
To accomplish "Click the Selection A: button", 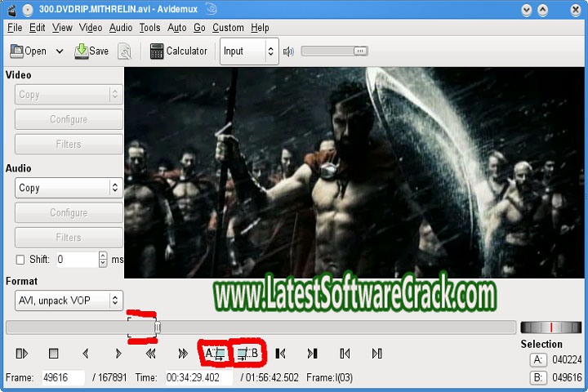I will pos(537,359).
